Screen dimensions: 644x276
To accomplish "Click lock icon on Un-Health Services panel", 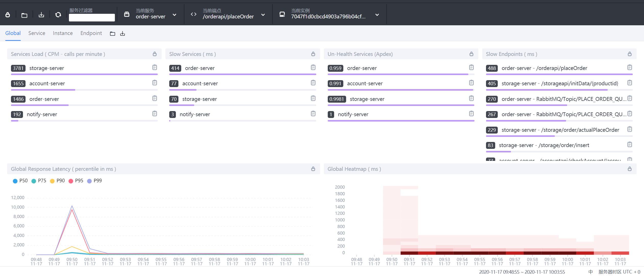I will click(471, 54).
